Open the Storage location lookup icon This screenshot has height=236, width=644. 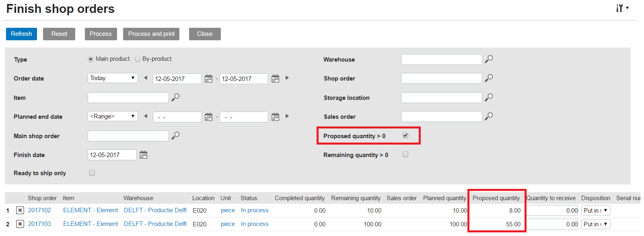click(489, 97)
